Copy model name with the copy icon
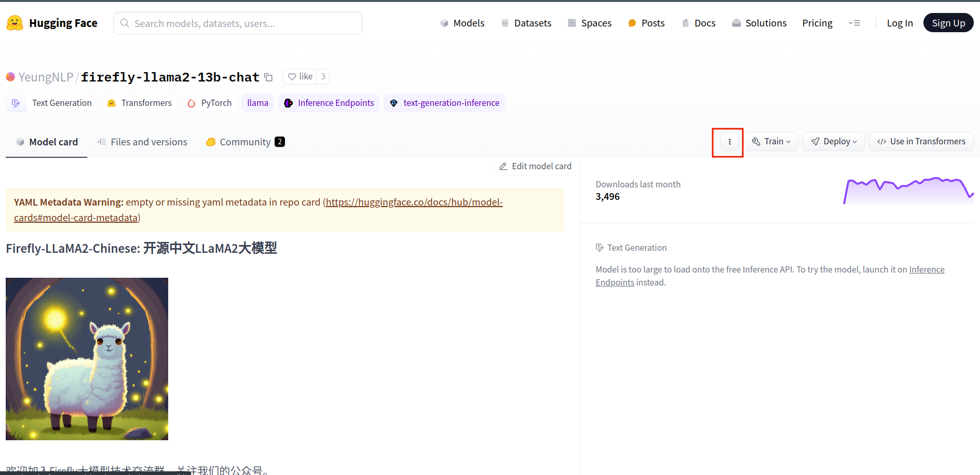 268,77
